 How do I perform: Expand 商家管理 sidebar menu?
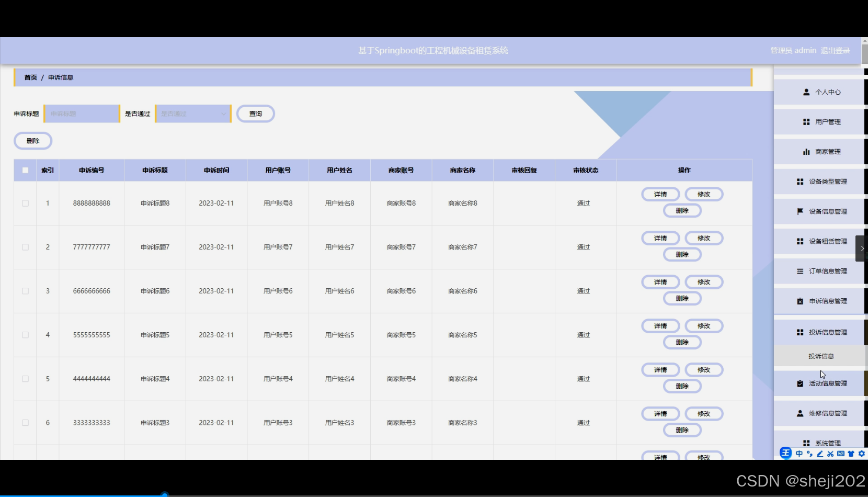(819, 152)
